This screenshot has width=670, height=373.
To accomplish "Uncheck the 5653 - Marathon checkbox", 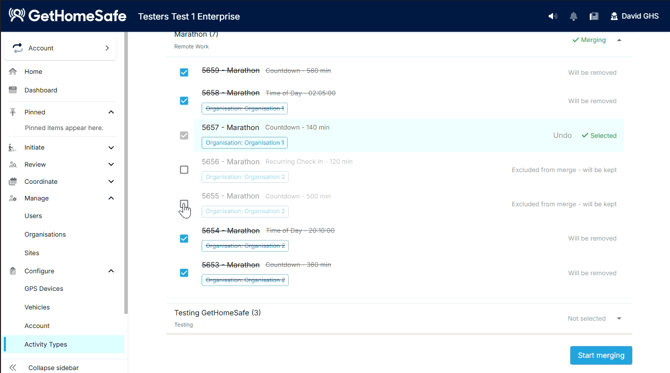I will click(184, 273).
